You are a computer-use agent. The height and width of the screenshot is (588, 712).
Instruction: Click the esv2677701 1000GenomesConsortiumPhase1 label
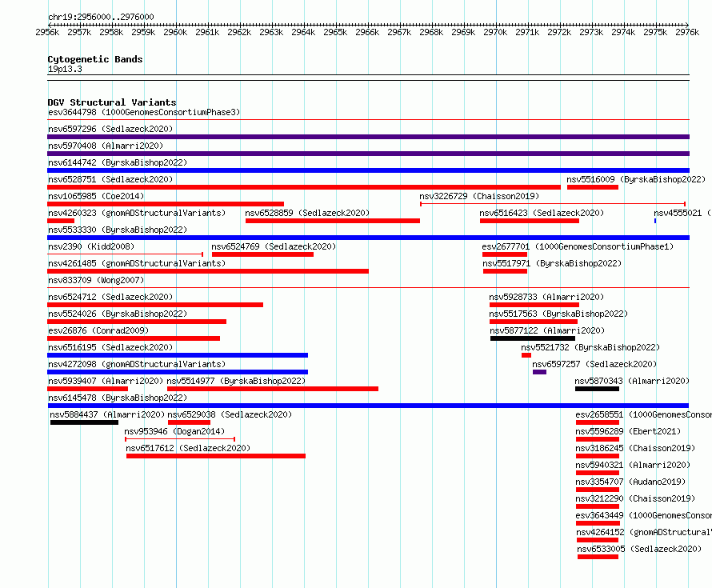coord(578,246)
